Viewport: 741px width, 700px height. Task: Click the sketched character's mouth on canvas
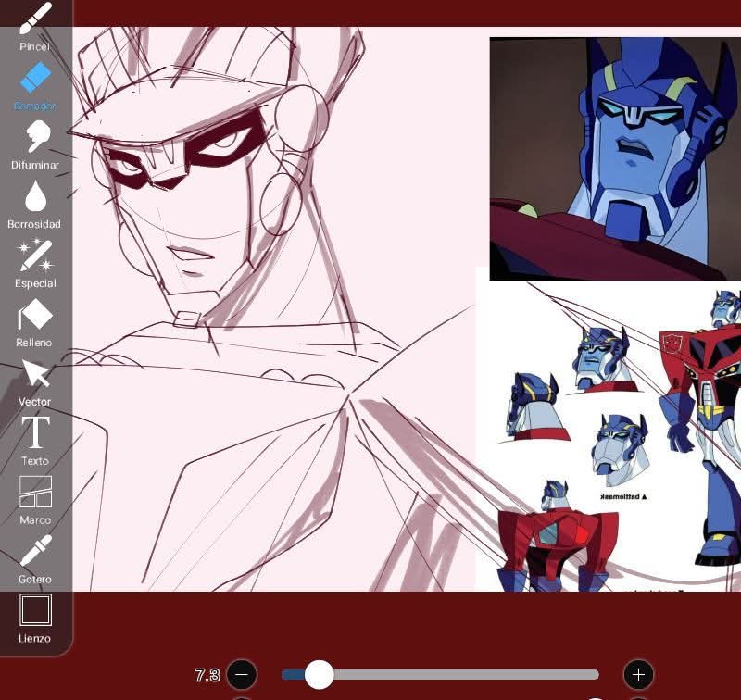click(x=192, y=252)
